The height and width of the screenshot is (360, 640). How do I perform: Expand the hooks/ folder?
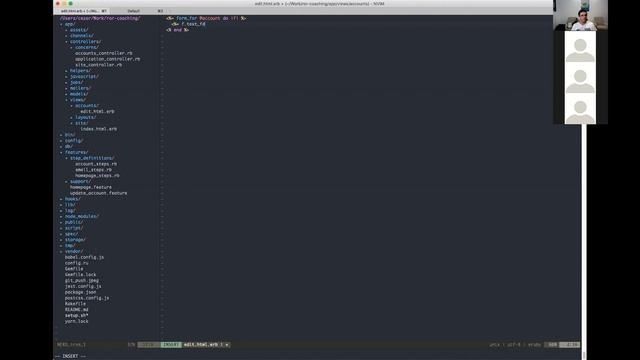click(72, 199)
